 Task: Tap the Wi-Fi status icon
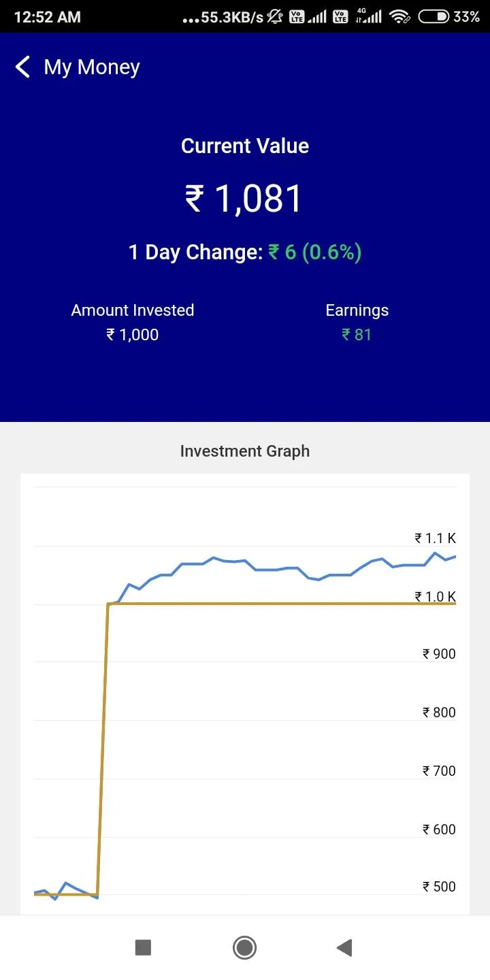point(399,17)
